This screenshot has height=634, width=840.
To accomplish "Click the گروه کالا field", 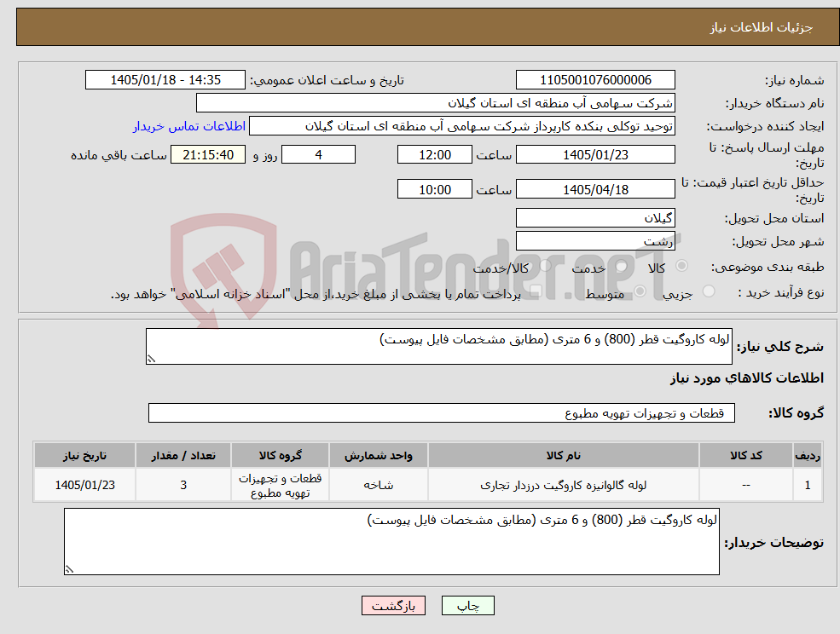I will [442, 412].
